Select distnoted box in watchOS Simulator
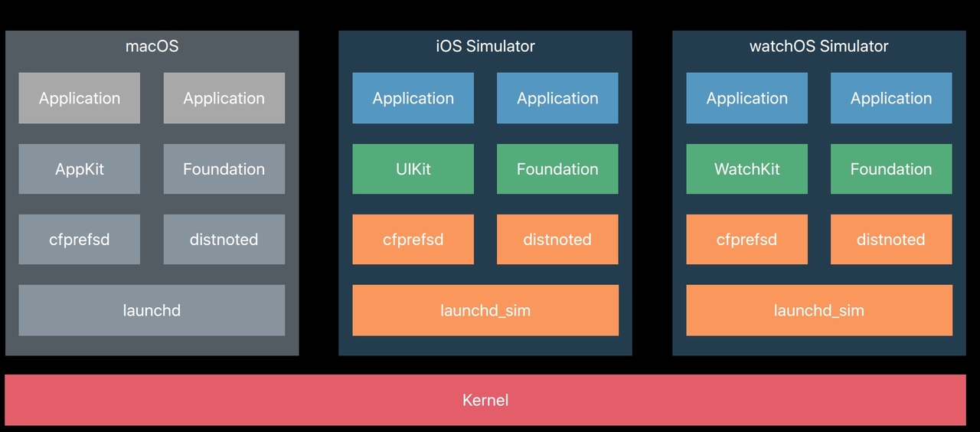Viewport: 980px width, 432px height. coord(891,239)
